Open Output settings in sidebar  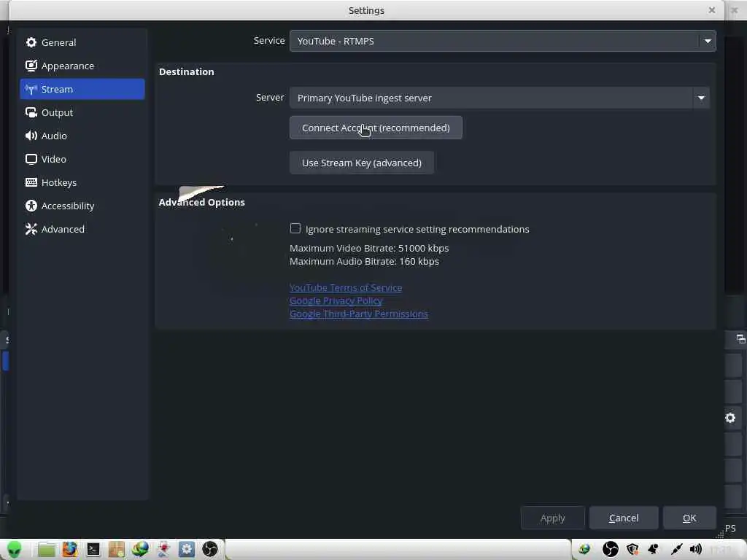coord(82,112)
